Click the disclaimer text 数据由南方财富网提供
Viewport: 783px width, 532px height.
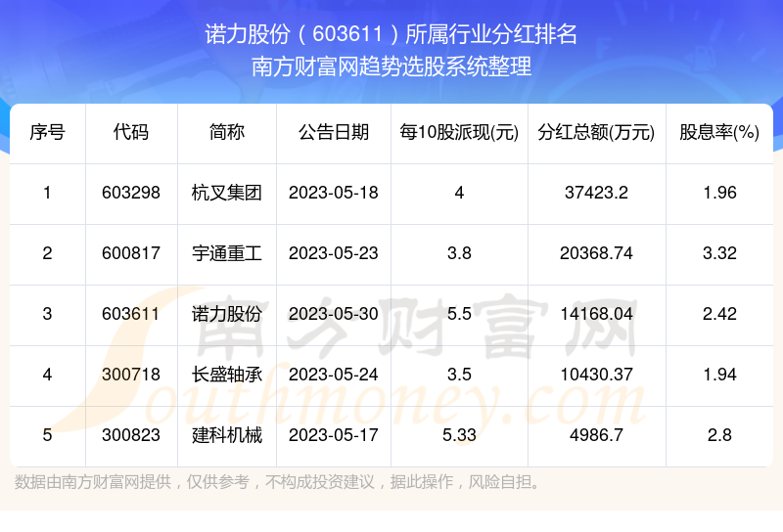[x=92, y=482]
